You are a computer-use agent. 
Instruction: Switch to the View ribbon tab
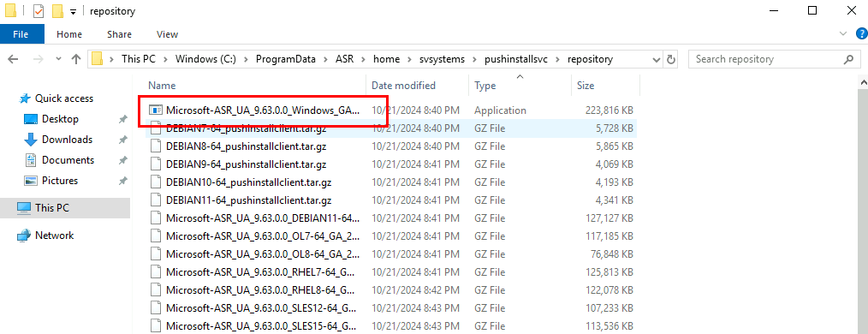pos(167,34)
